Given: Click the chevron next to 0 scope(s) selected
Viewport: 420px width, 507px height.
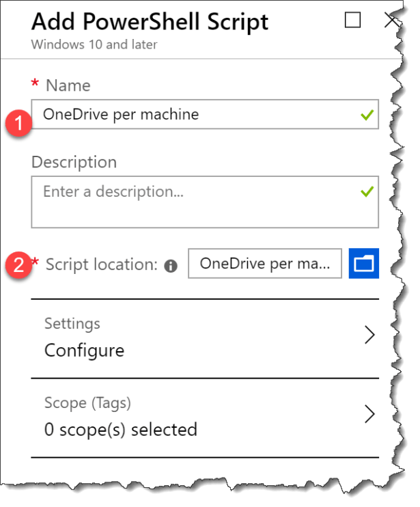Looking at the screenshot, I should [x=369, y=414].
